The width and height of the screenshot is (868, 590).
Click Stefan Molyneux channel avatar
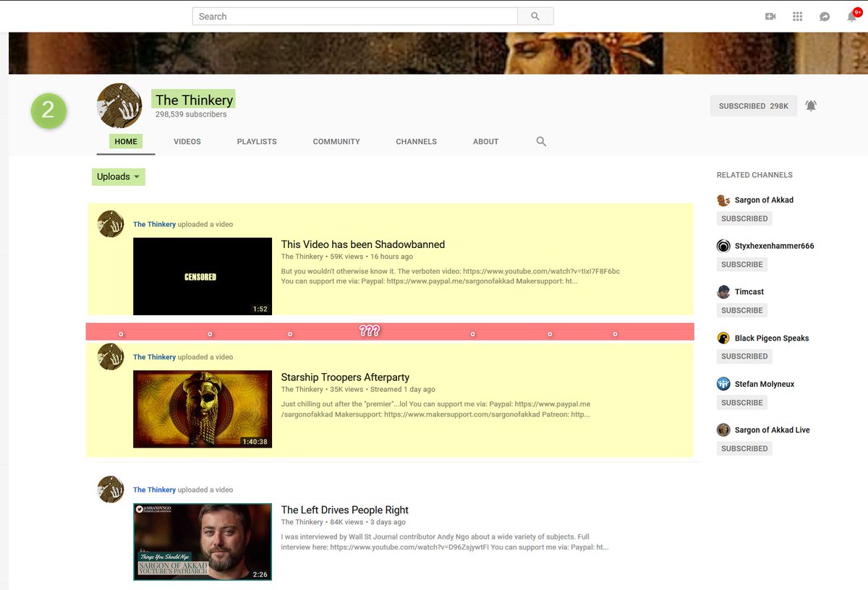[x=723, y=384]
